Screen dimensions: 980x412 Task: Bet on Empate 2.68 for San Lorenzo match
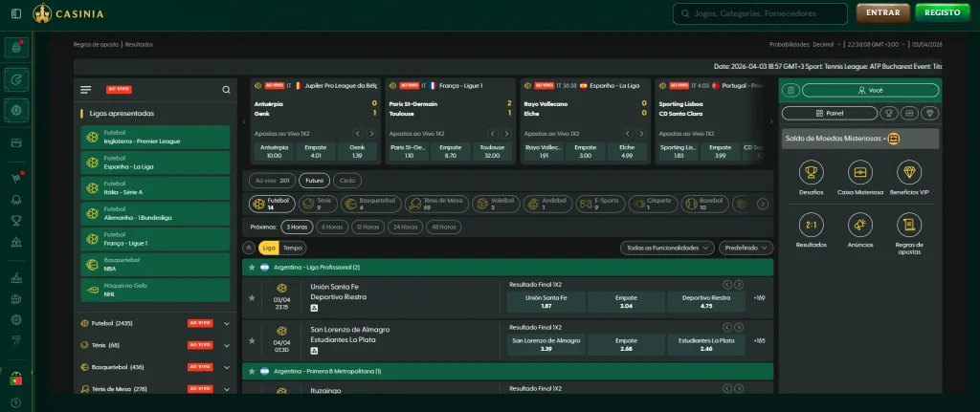[626, 345]
